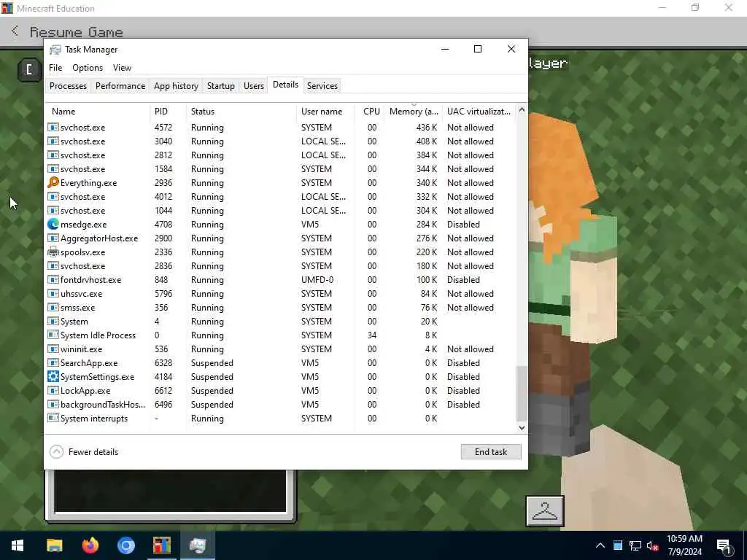Switch to the Processes tab
Image resolution: width=747 pixels, height=560 pixels.
(x=68, y=86)
